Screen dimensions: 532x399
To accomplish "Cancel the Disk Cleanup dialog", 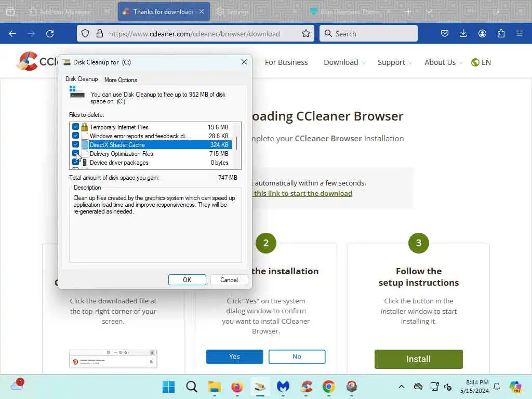I will tap(229, 280).
